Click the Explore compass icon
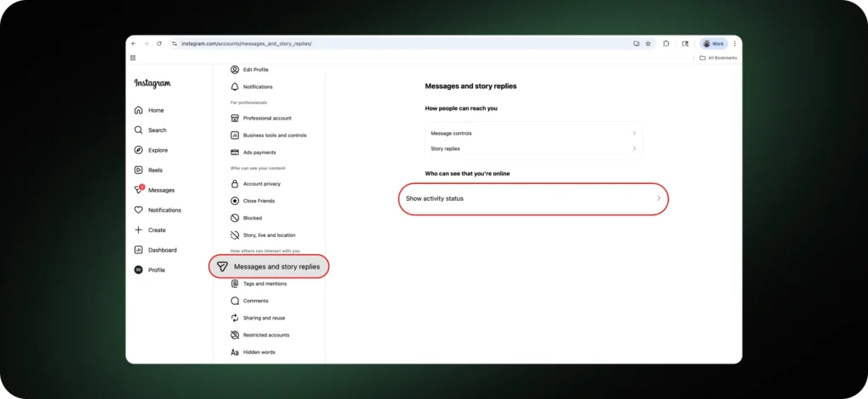The height and width of the screenshot is (399, 868). tap(138, 150)
